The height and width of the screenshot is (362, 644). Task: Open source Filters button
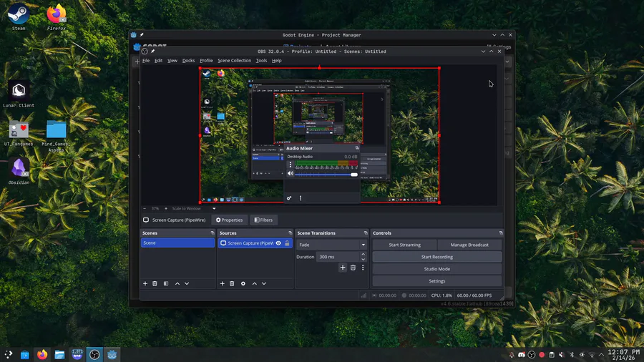(x=263, y=220)
